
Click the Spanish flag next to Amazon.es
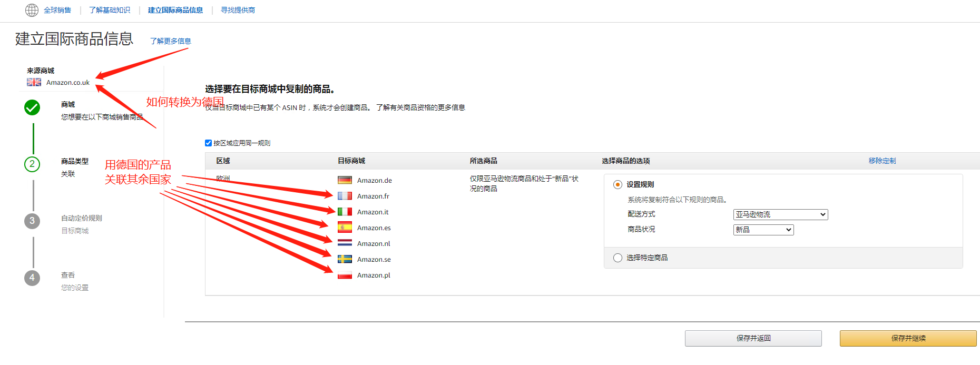[345, 228]
